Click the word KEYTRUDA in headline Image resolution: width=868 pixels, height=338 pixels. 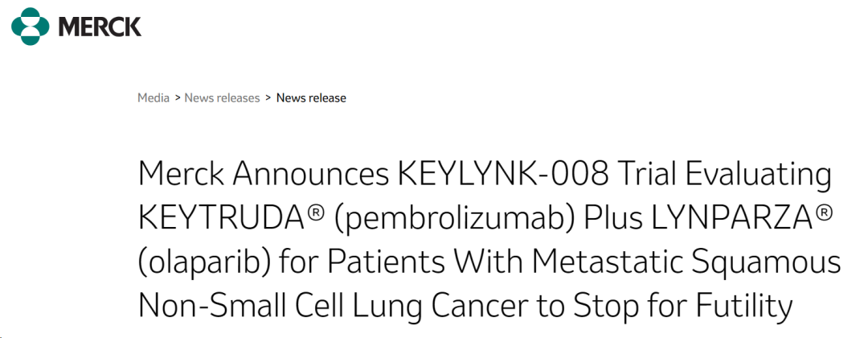point(223,220)
